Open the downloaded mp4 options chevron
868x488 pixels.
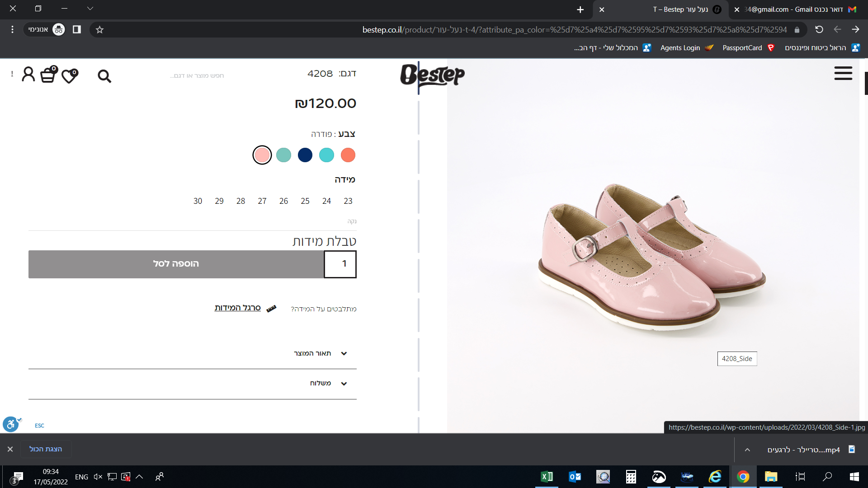pos(747,450)
